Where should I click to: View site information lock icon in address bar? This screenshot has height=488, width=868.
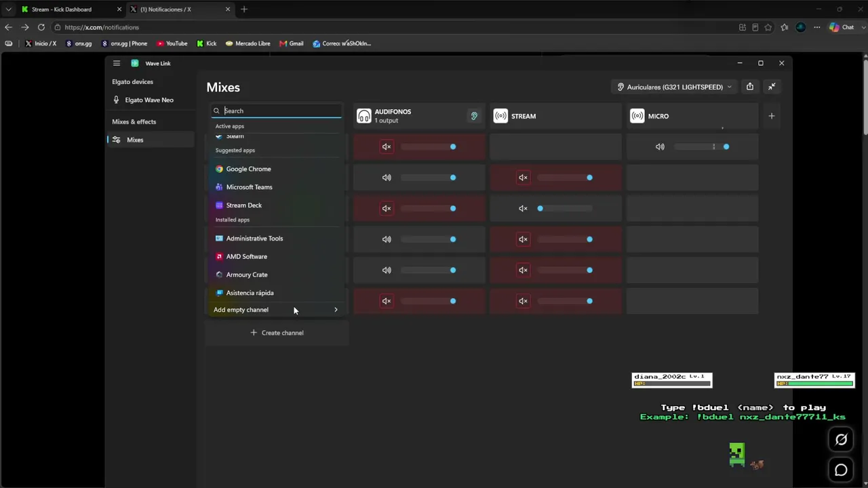[58, 27]
